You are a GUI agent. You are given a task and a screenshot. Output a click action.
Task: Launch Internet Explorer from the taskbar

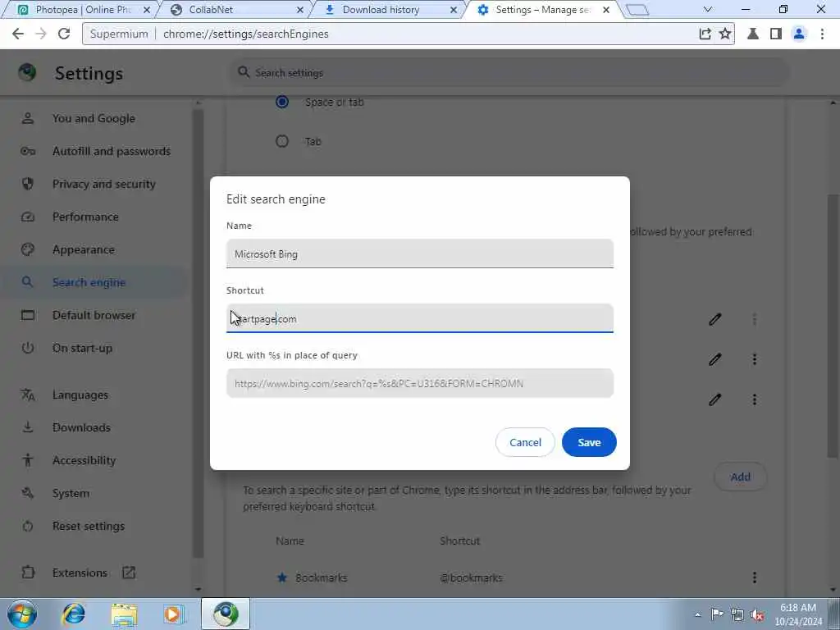[73, 614]
